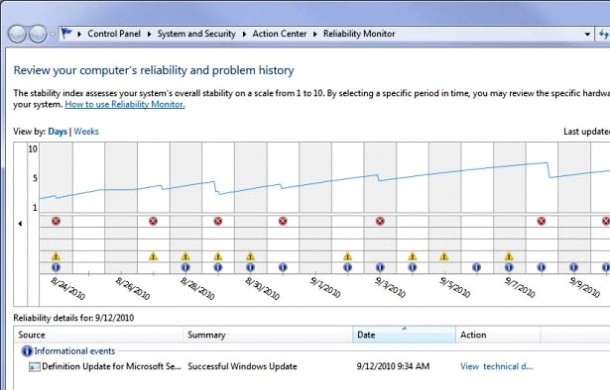Switch chart view to Days

[58, 132]
